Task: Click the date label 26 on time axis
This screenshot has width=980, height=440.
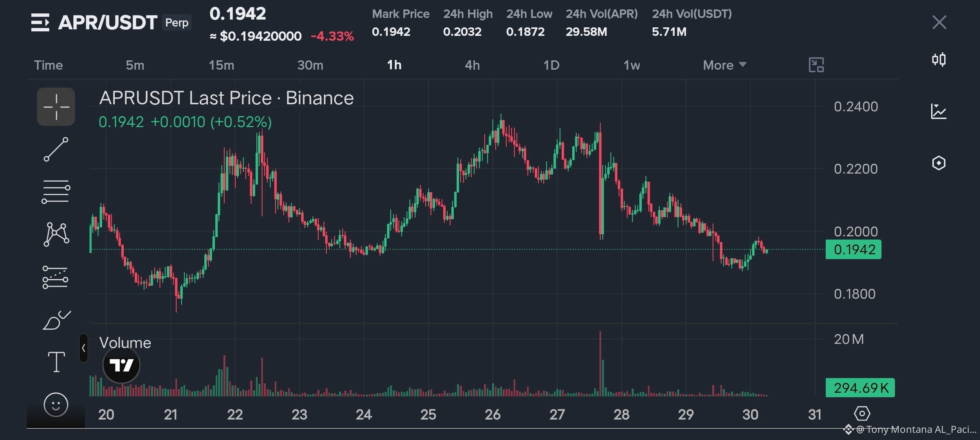Action: coord(492,415)
